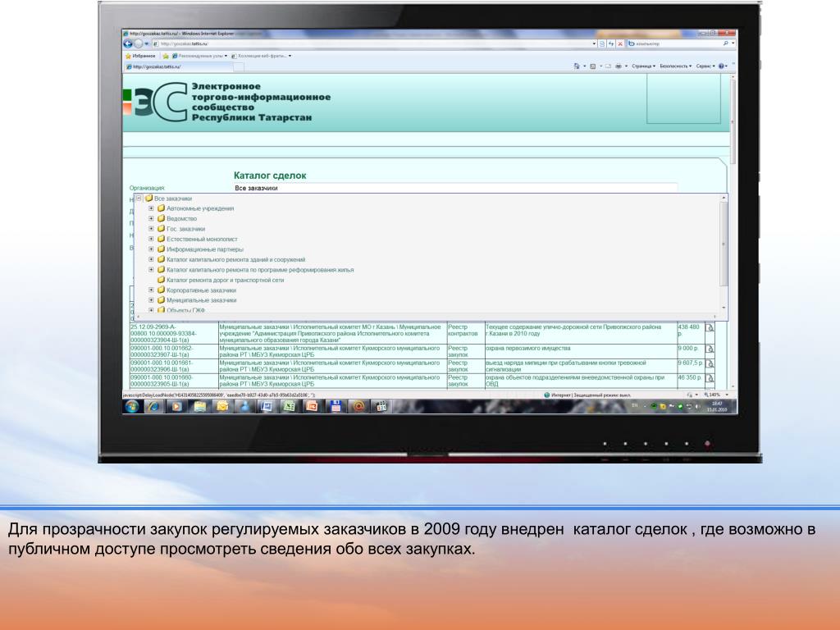Image resolution: width=840 pixels, height=630 pixels.
Task: Collapse the Все заказчики root node
Action: [x=139, y=199]
